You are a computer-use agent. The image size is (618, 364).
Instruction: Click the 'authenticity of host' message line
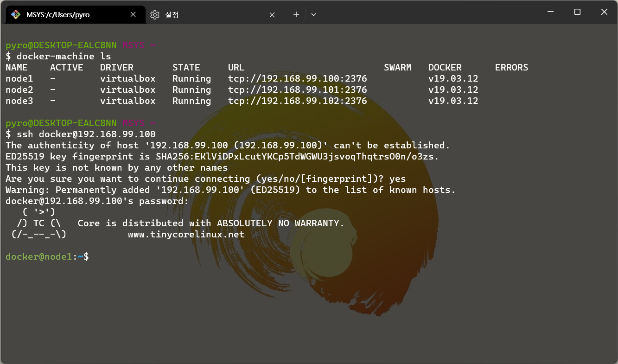click(x=228, y=145)
